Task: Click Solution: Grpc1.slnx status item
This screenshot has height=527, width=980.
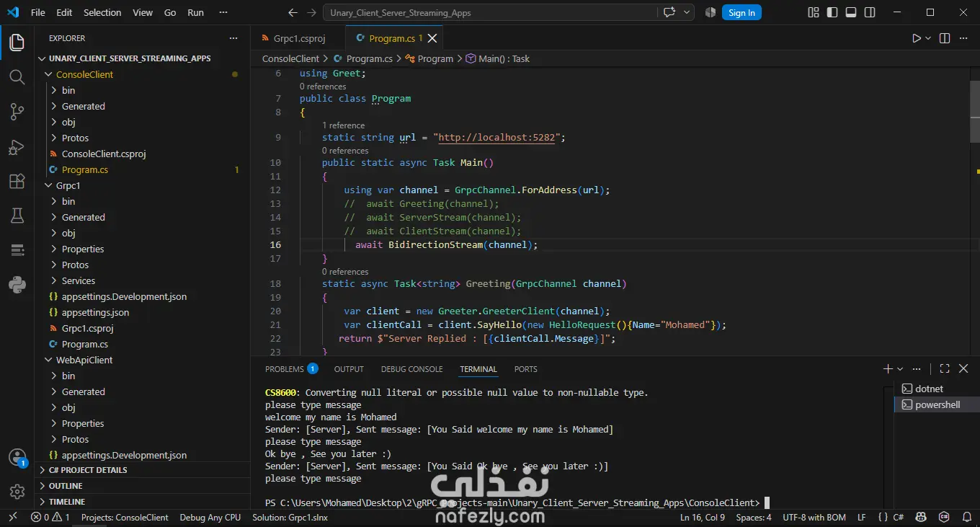Action: (290, 518)
